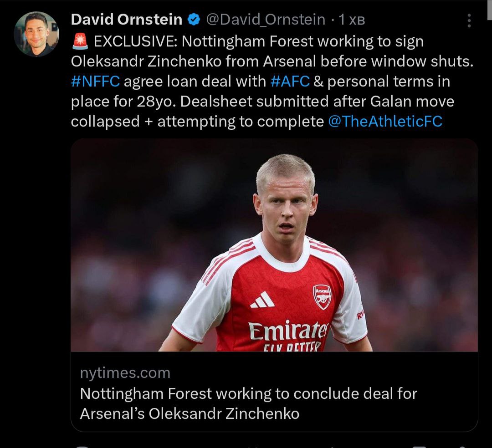Screen dimensions: 492x448
Task: Open the "Nottingham Forest working to conclude" headline
Action: pyautogui.click(x=248, y=403)
